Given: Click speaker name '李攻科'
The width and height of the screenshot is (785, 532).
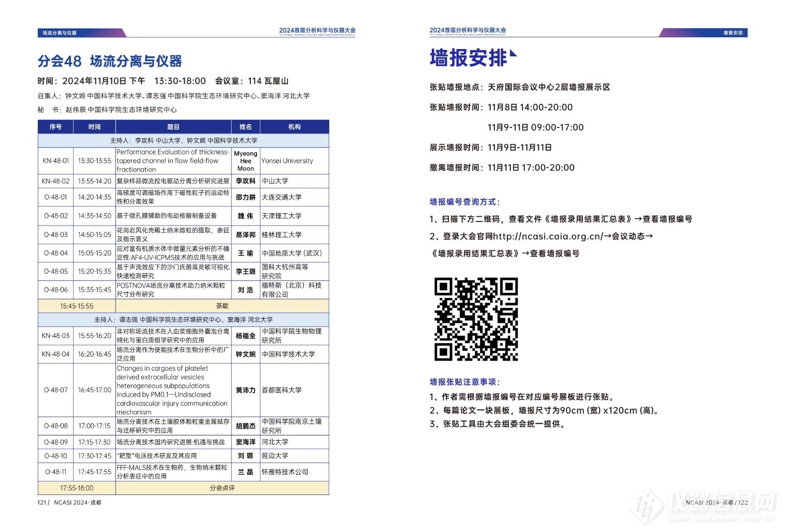Looking at the screenshot, I should (x=246, y=181).
